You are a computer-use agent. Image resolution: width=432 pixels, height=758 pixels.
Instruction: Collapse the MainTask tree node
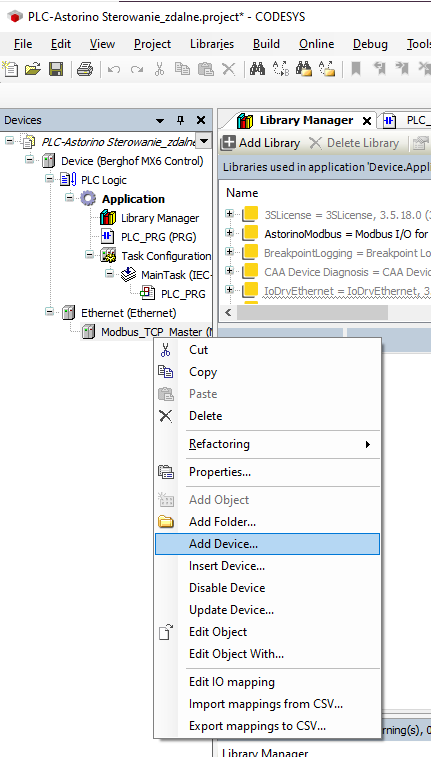tap(110, 273)
